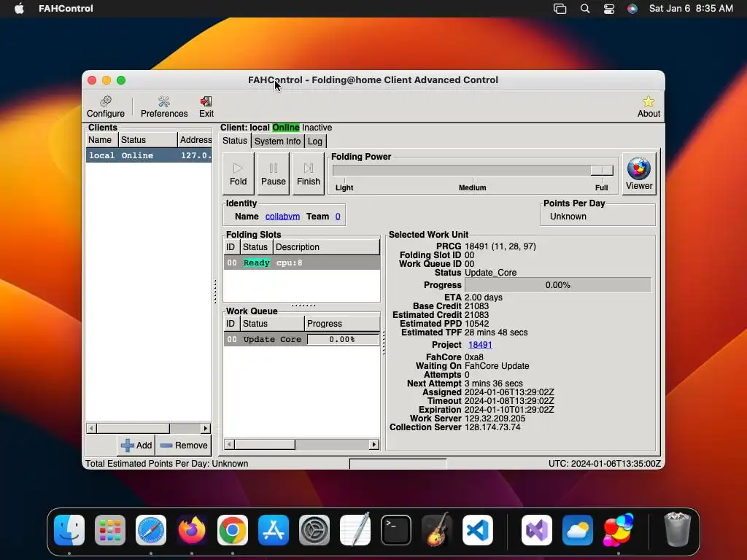747x560 pixels.
Task: Open Google Chrome from the Dock
Action: (233, 529)
